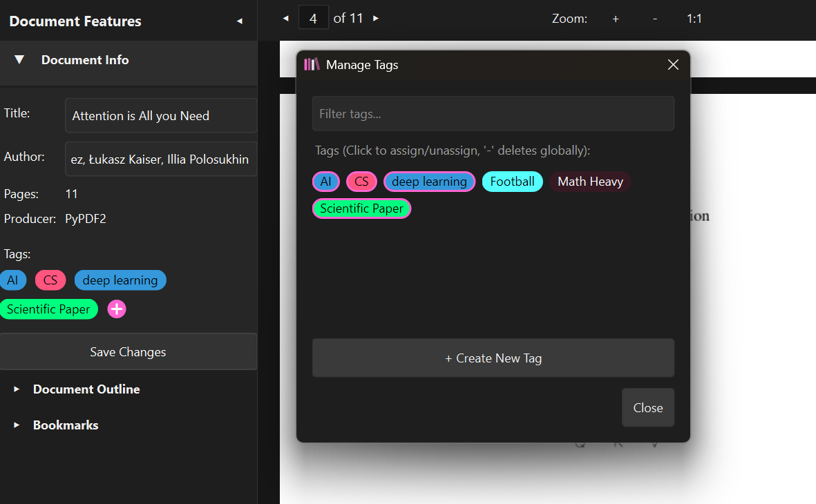Unassign the AI tag in dialog
Image resolution: width=816 pixels, height=504 pixels.
click(x=326, y=182)
